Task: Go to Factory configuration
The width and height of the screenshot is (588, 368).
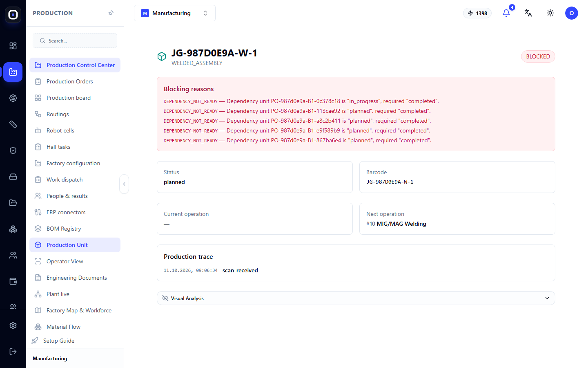Action: (x=75, y=163)
